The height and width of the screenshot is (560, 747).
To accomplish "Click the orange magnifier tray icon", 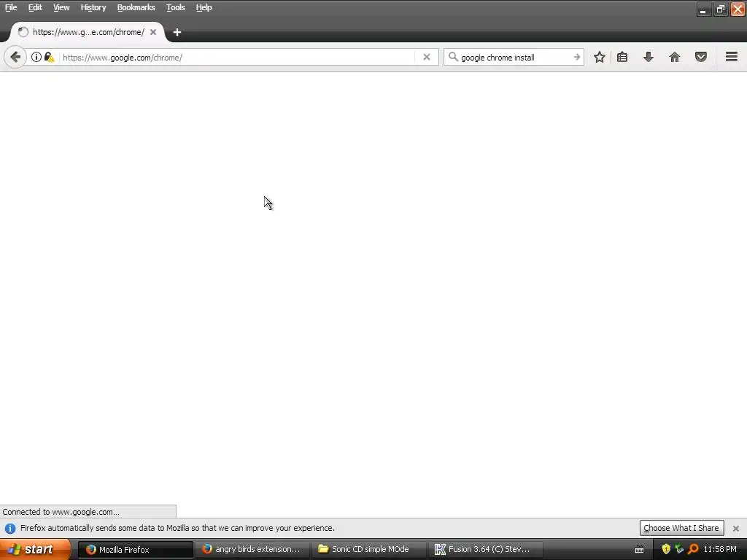I will point(693,549).
